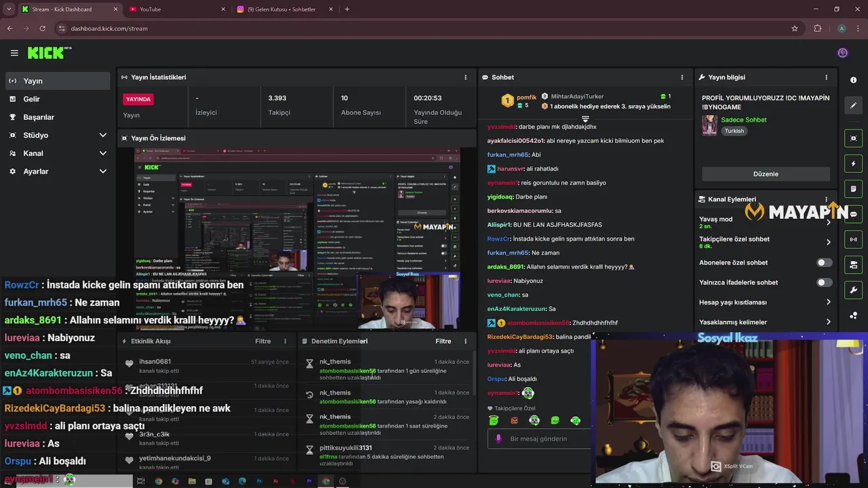Open the Etkinlik Akışı Filtre dropdown
This screenshot has height=488, width=868.
coord(262,342)
